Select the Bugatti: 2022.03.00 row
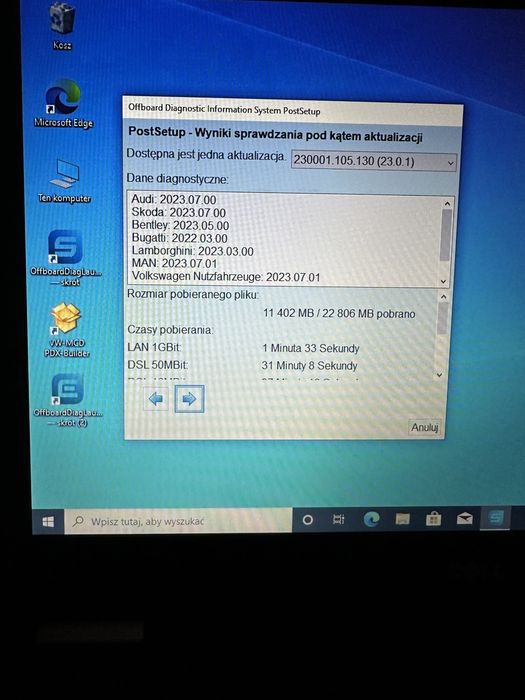 [179, 238]
